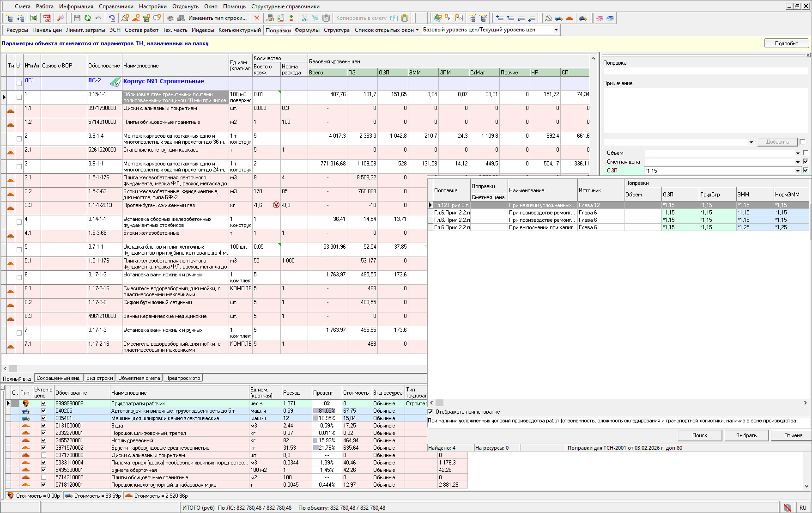This screenshot has height=513, width=812.
Task: Click the undo arrow icon
Action: (x=98, y=18)
